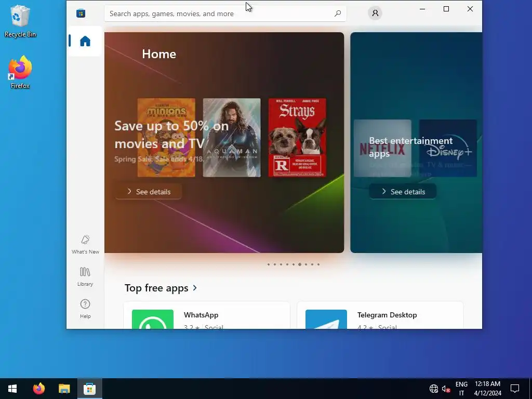532x399 pixels.
Task: Open the Netflix app tile
Action: coord(382,148)
